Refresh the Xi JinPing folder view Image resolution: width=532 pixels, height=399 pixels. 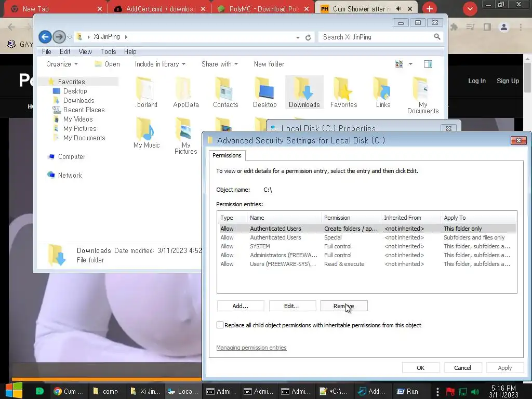click(x=308, y=37)
